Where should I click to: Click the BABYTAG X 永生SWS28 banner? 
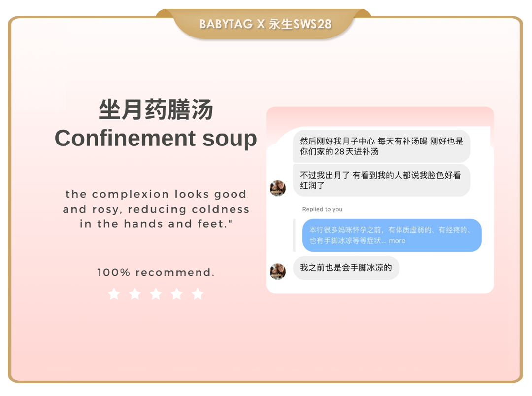[265, 24]
